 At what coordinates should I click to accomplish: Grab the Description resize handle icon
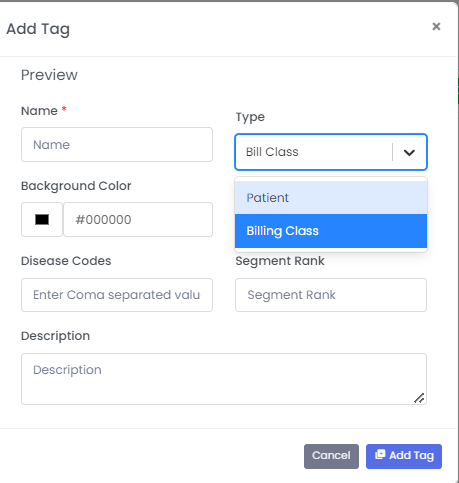click(x=419, y=398)
